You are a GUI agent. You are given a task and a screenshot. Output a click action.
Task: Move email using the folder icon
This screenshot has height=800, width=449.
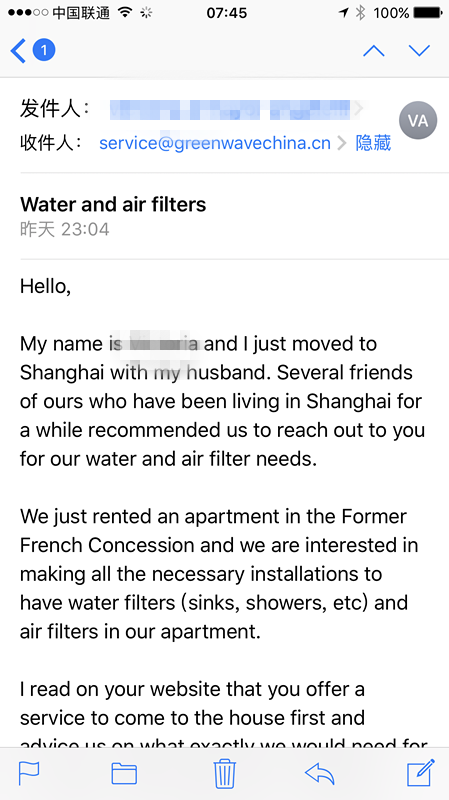coord(124,773)
